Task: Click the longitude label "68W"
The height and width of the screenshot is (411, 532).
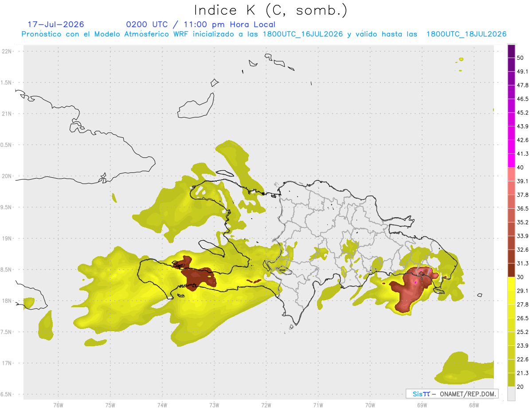Action: (473, 405)
